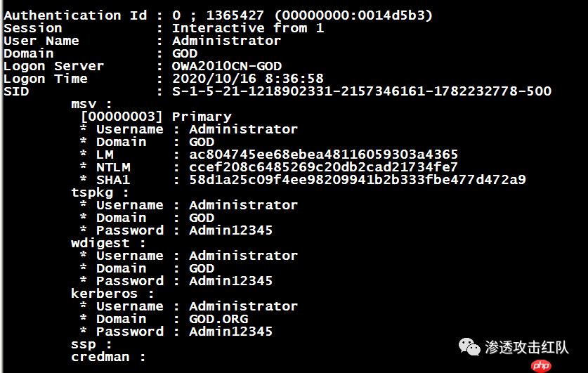Click the credman section label

[x=108, y=357]
